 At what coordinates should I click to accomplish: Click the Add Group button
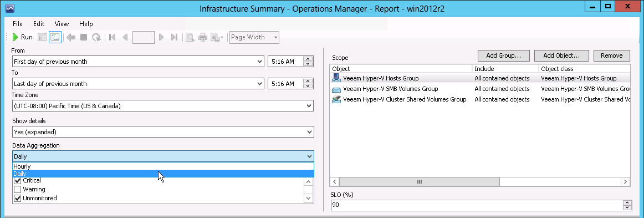coord(504,55)
